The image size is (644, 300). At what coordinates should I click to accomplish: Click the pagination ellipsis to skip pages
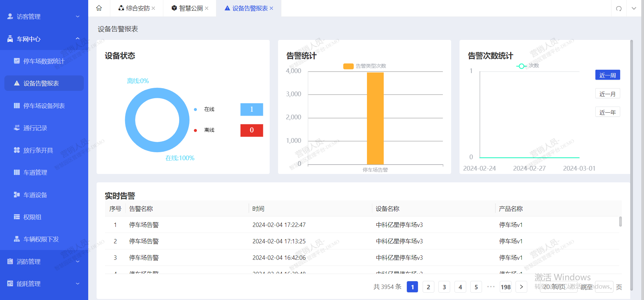pyautogui.click(x=491, y=287)
